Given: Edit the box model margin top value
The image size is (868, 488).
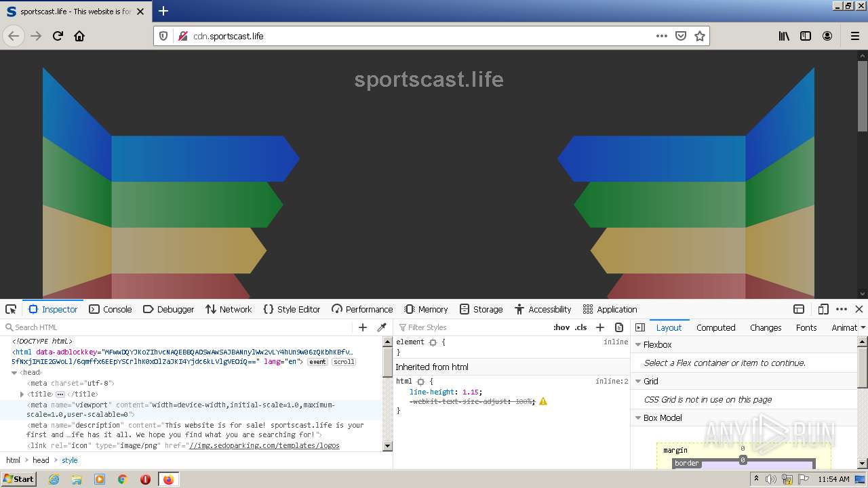Looking at the screenshot, I should 743,449.
